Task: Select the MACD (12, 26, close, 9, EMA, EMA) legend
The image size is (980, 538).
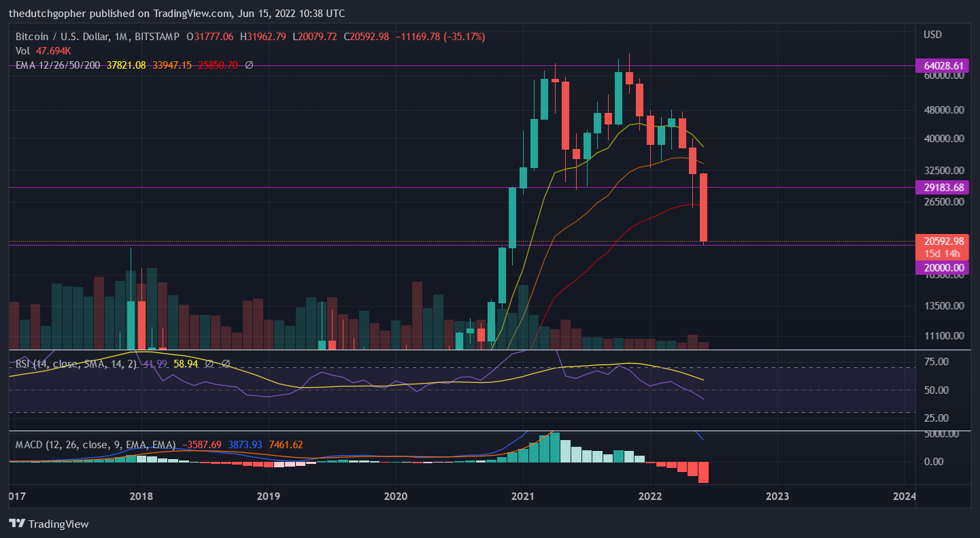Action: coord(95,445)
